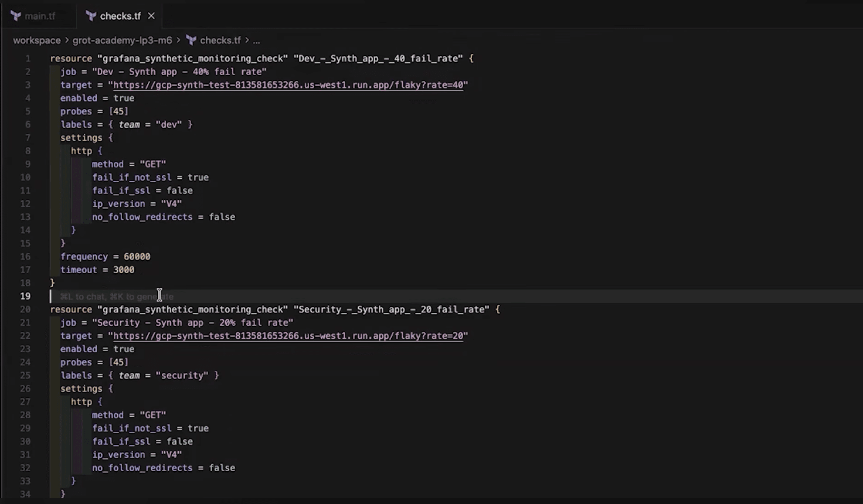Screen dimensions: 863x504
Task: Open the flaky?rate=40 URL on line 3
Action: tap(287, 84)
